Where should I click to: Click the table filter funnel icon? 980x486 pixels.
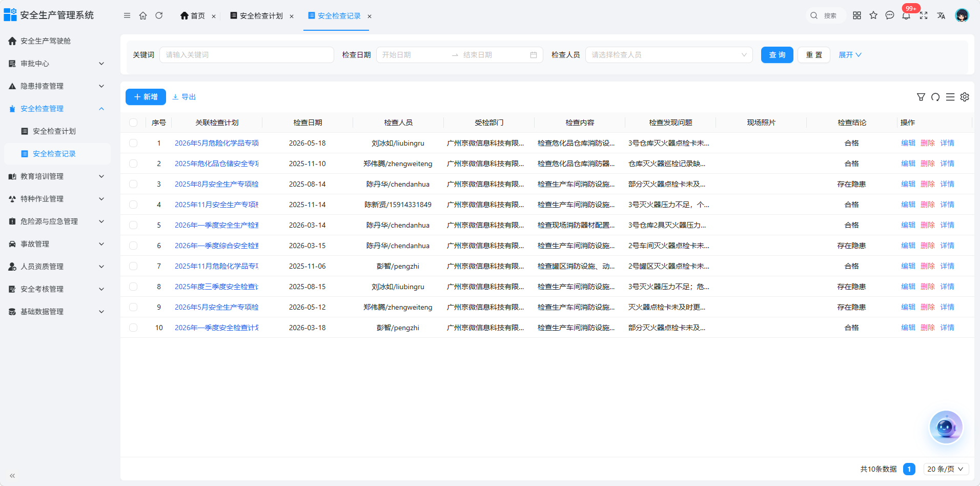pyautogui.click(x=921, y=97)
